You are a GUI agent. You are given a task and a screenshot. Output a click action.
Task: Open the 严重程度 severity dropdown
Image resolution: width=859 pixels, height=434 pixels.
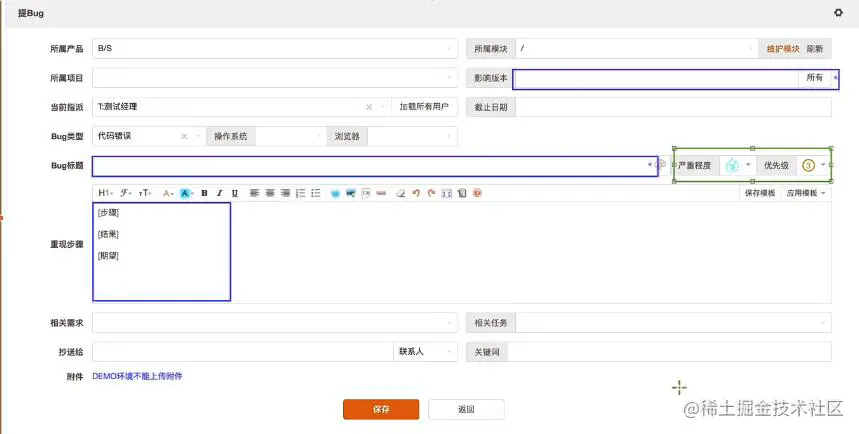(x=737, y=165)
